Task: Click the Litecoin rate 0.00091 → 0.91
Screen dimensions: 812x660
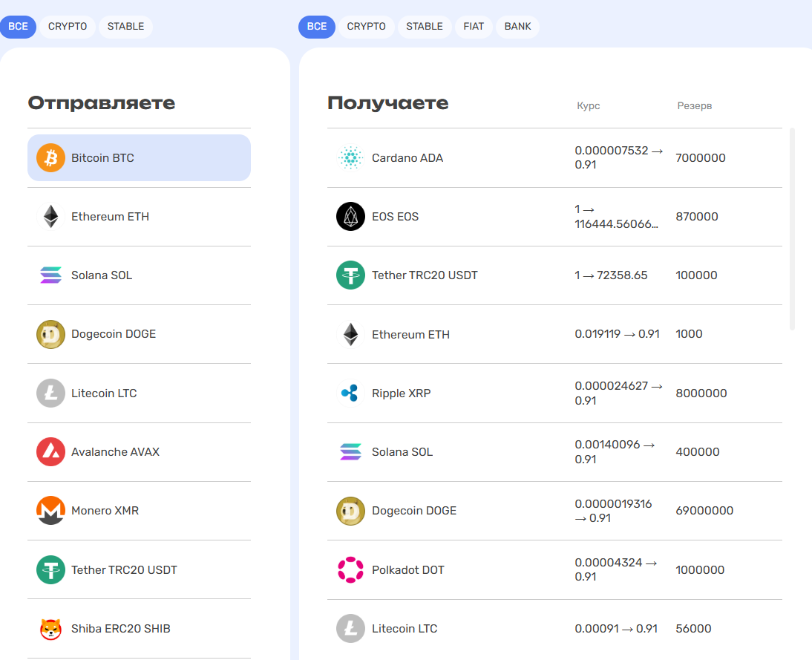Action: tap(616, 628)
